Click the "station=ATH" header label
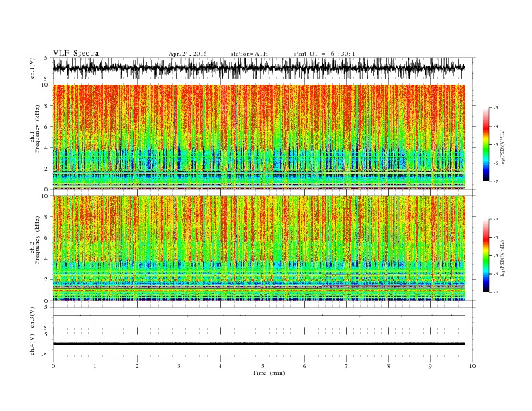 pyautogui.click(x=249, y=54)
